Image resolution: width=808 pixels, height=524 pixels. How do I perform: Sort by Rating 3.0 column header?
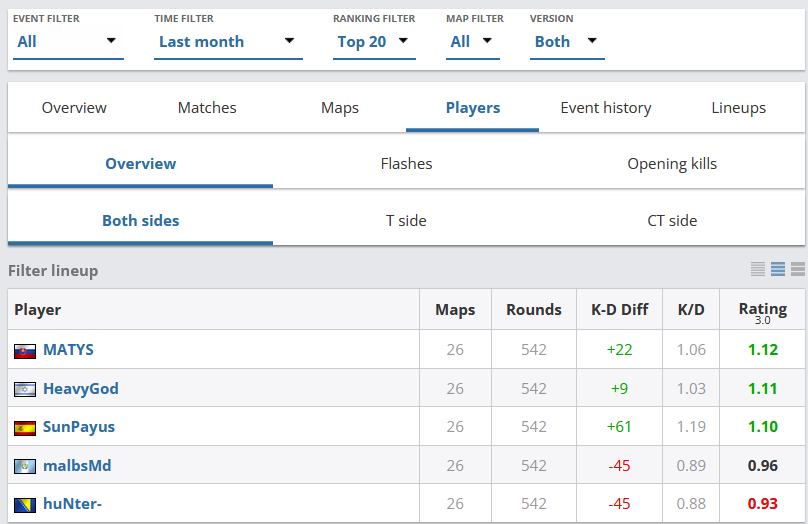coord(763,311)
